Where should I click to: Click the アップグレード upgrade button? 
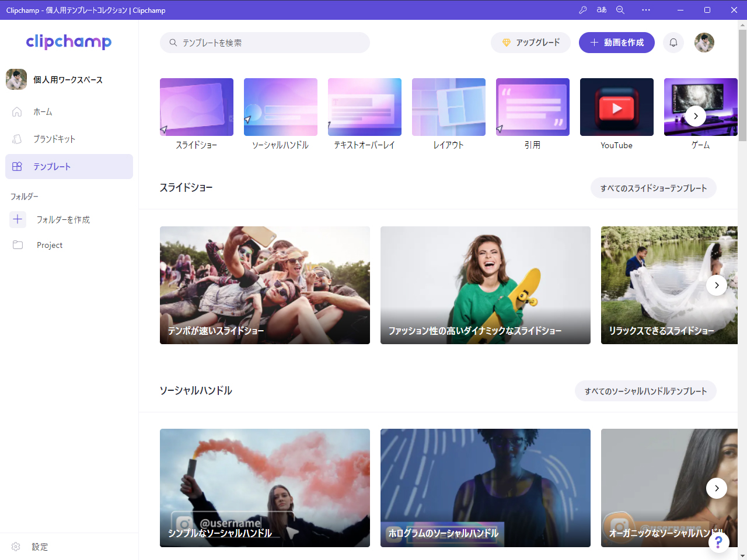tap(530, 43)
